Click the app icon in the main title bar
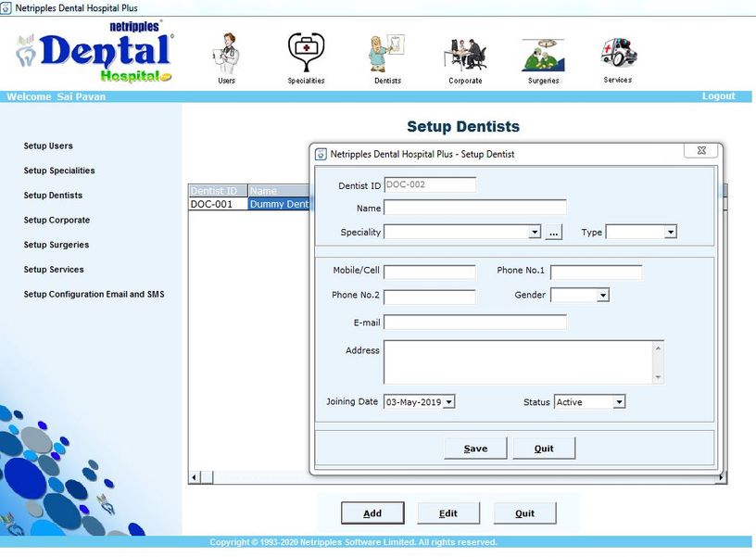The width and height of the screenshot is (756, 557). click(6, 8)
